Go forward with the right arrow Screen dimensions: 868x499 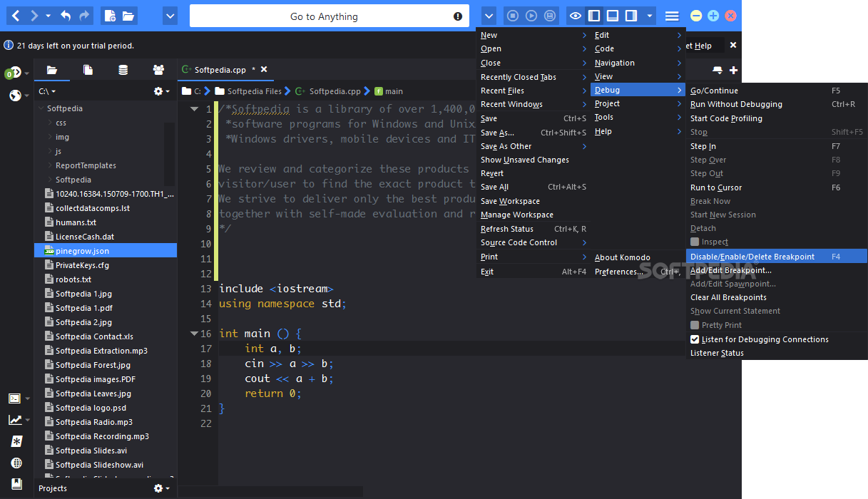tap(34, 16)
